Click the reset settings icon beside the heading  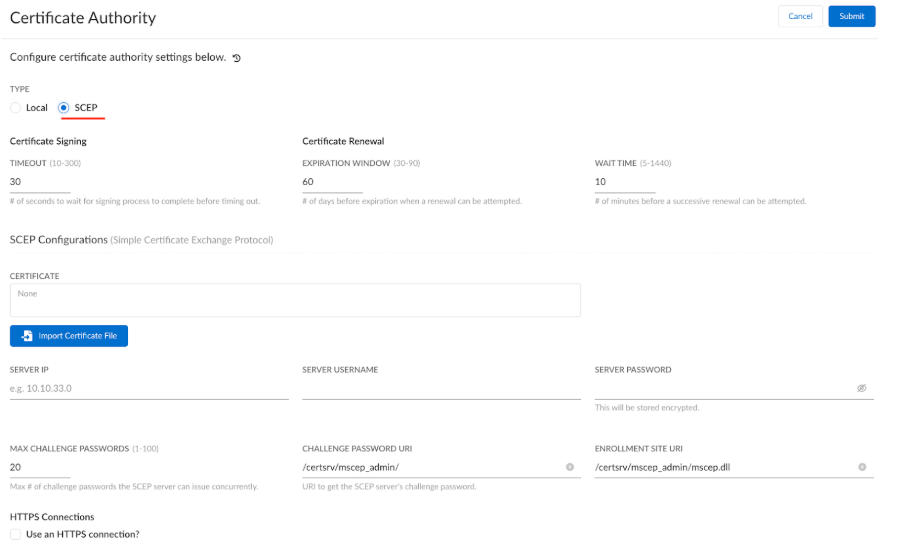[237, 58]
